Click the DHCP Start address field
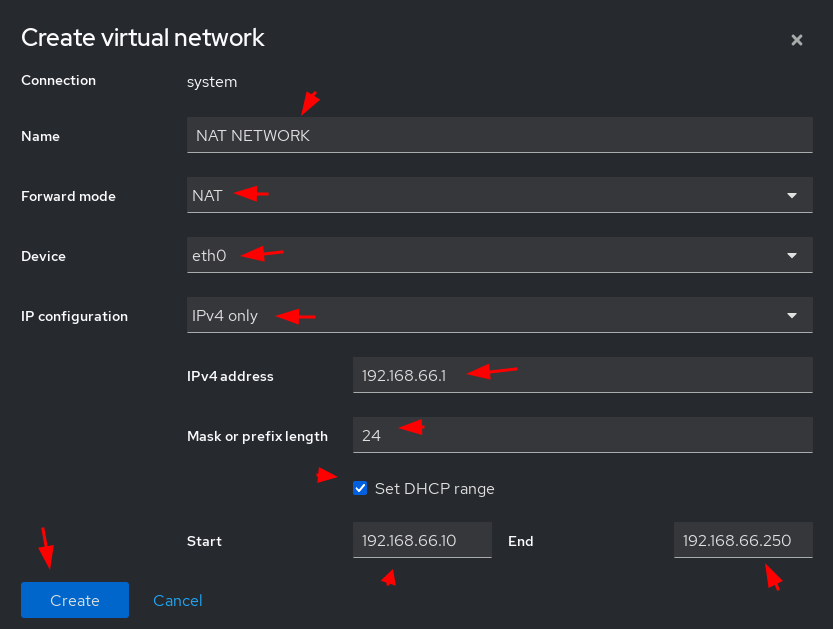The image size is (833, 629). [x=422, y=540]
